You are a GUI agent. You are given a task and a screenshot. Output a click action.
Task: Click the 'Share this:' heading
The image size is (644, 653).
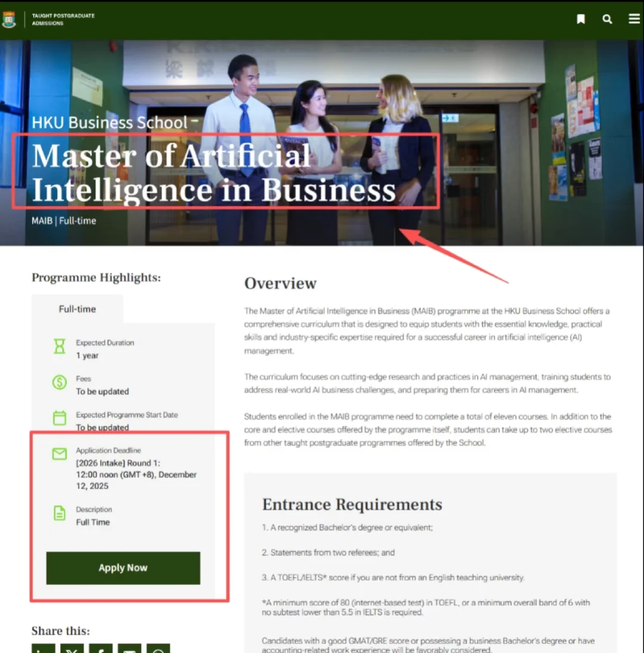(61, 631)
